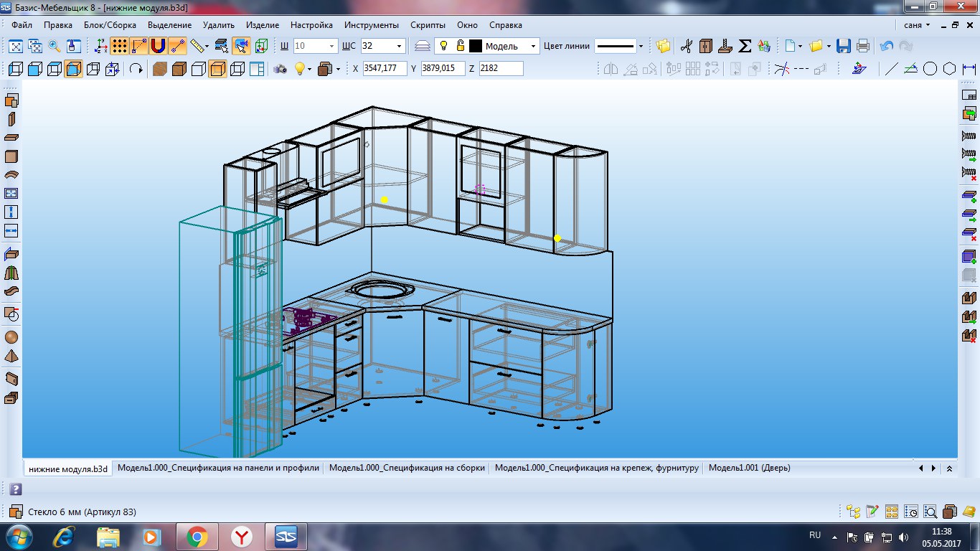Toggle the snap along line button

pos(177,46)
